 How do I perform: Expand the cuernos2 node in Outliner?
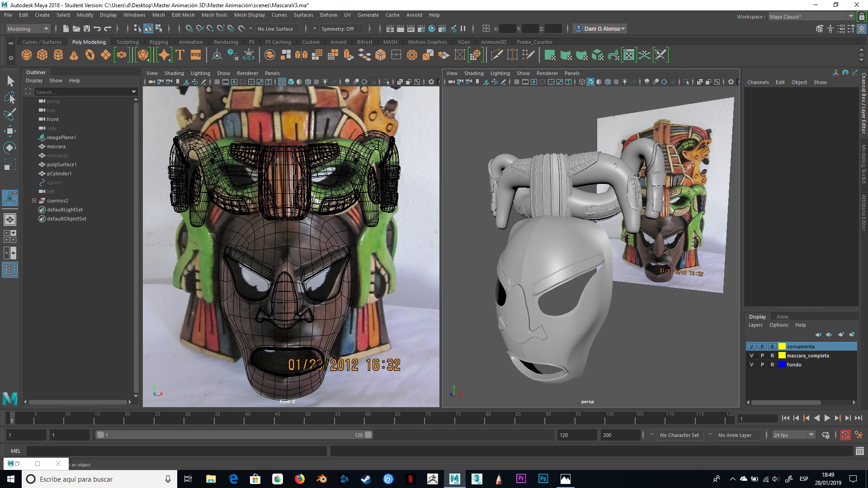pyautogui.click(x=34, y=201)
